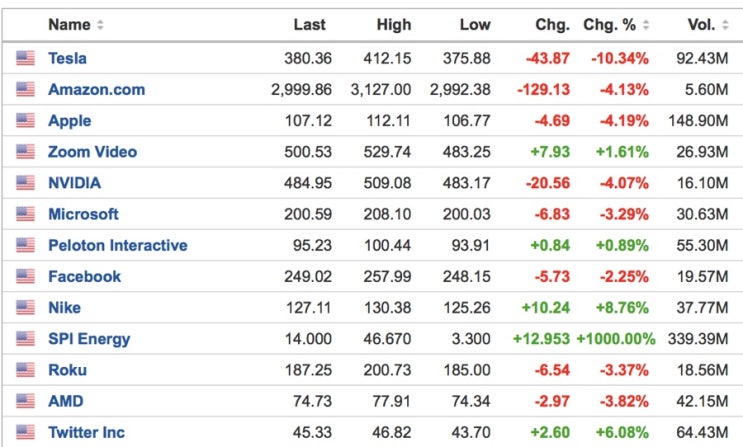Select AMD's change percent -3.82%
The height and width of the screenshot is (447, 743).
tap(624, 401)
